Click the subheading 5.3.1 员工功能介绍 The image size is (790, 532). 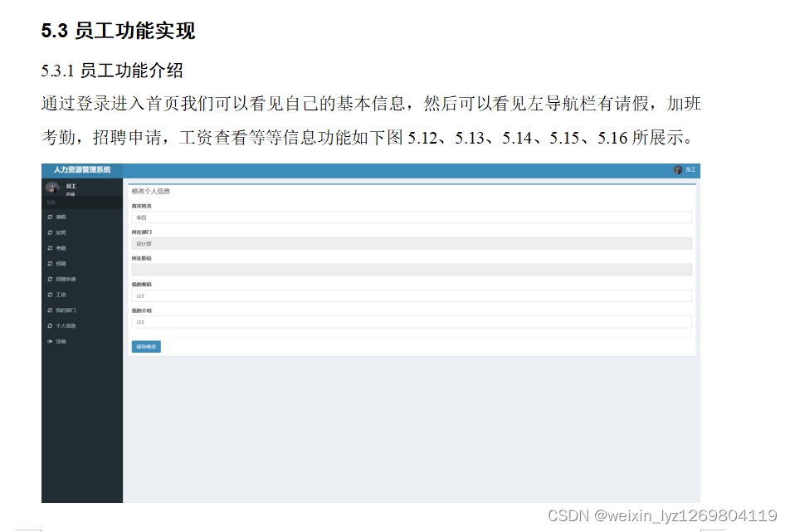click(112, 71)
